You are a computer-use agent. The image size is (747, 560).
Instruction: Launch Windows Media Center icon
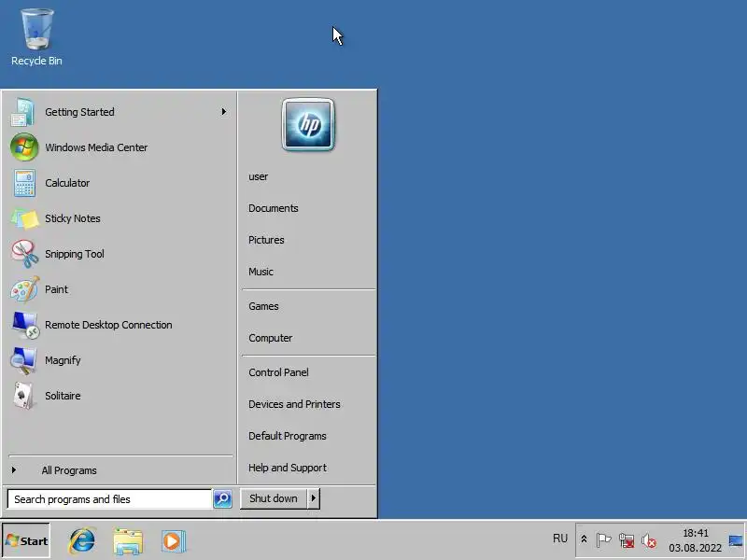[24, 147]
